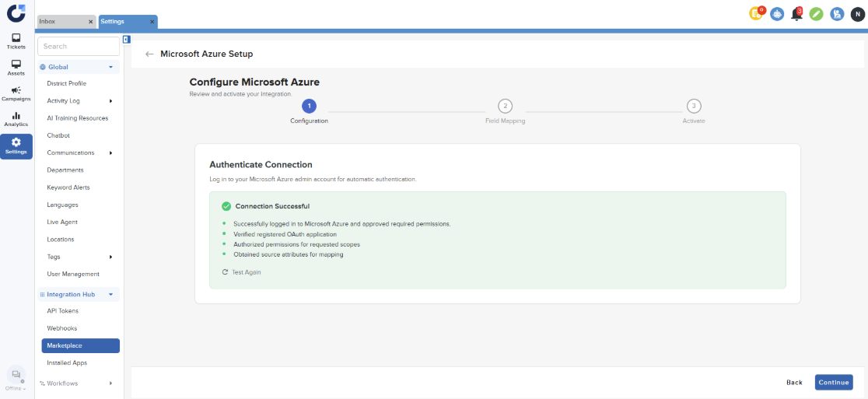Click the green pencil compose icon
The image size is (868, 399).
tap(816, 14)
